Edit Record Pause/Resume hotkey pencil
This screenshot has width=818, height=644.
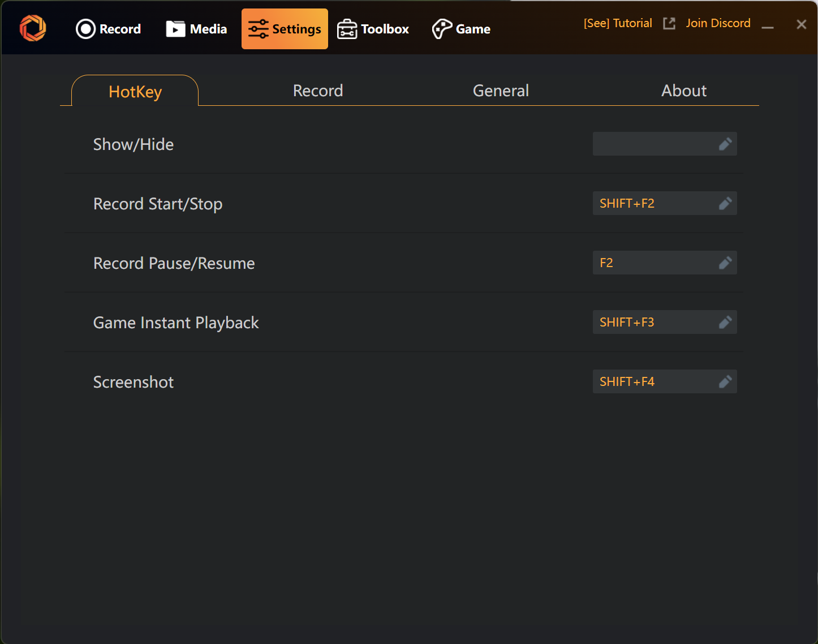[725, 263]
